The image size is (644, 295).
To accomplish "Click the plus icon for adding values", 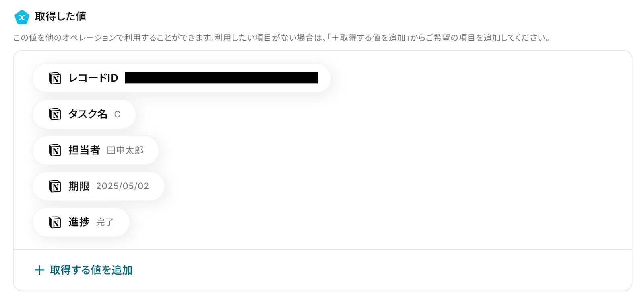I will point(39,270).
